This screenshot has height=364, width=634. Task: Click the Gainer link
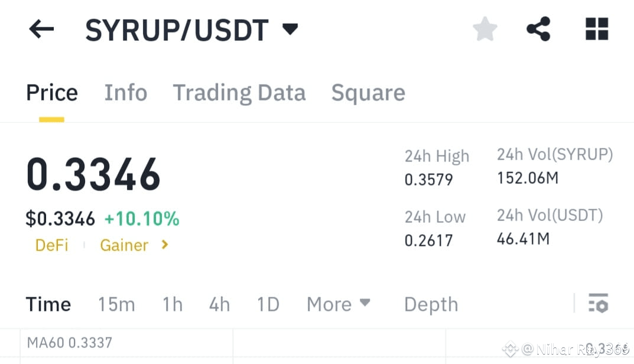pos(123,245)
